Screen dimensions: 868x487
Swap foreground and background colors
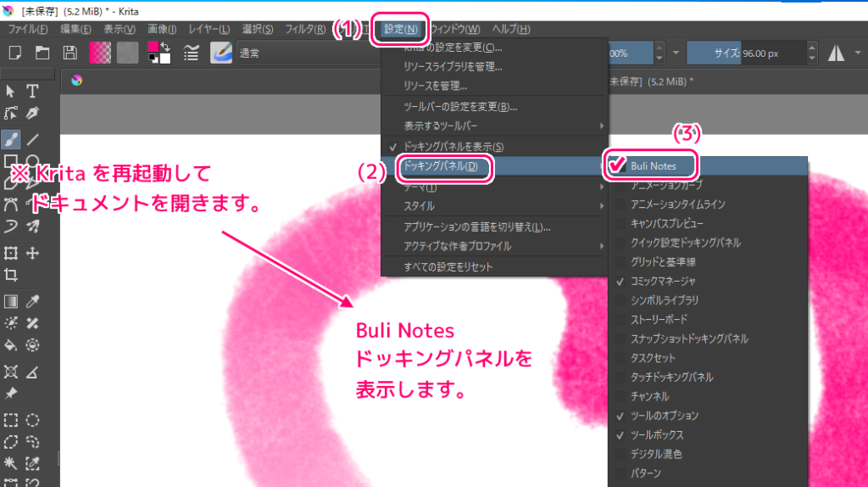165,47
